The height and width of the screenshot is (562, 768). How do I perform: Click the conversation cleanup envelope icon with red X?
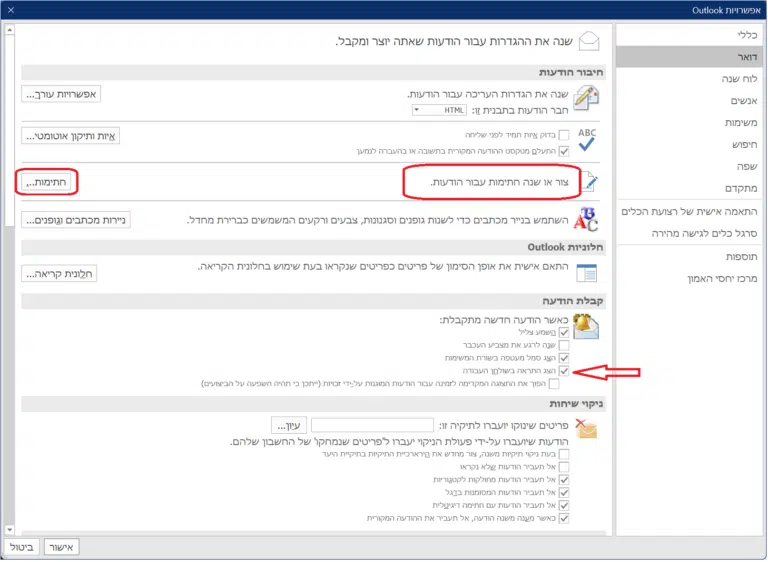click(586, 429)
